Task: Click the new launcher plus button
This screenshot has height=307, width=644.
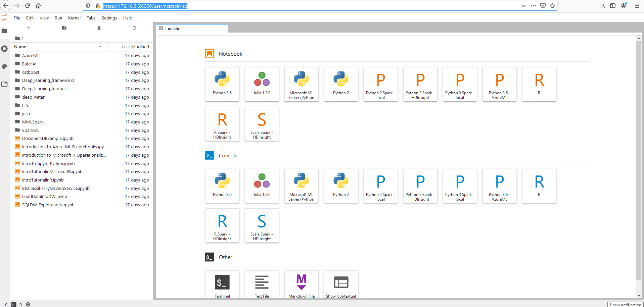Action: click(29, 28)
